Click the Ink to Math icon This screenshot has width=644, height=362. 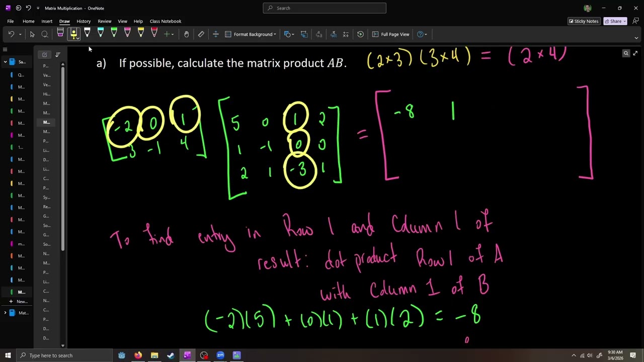[334, 34]
